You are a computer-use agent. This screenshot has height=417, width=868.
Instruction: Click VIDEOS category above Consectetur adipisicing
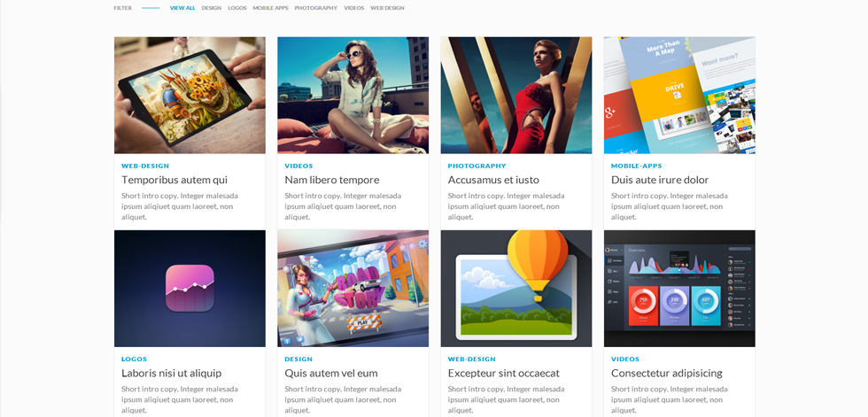point(625,359)
